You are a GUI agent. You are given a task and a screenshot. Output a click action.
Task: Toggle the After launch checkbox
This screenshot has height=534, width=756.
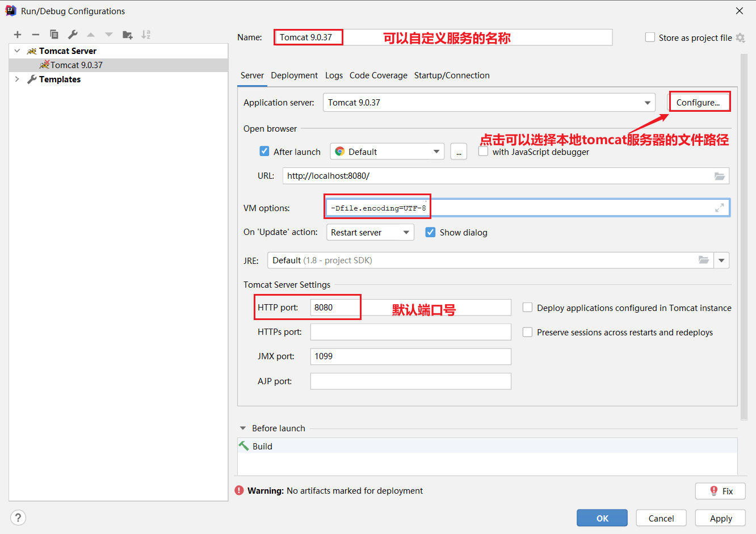tap(264, 151)
